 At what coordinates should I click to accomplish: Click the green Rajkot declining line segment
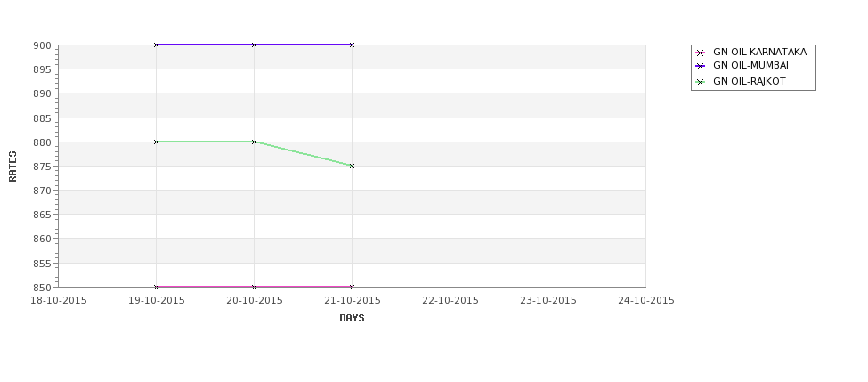click(304, 154)
